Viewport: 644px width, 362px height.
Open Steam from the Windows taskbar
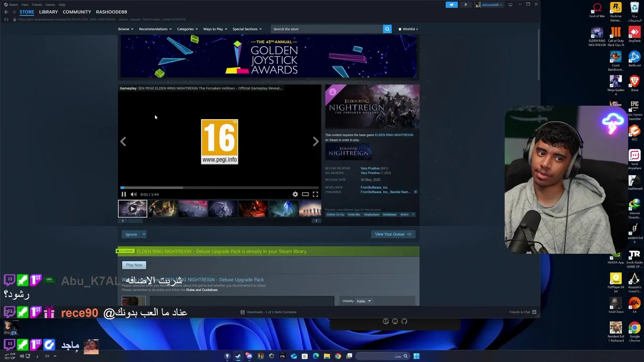coord(238,356)
